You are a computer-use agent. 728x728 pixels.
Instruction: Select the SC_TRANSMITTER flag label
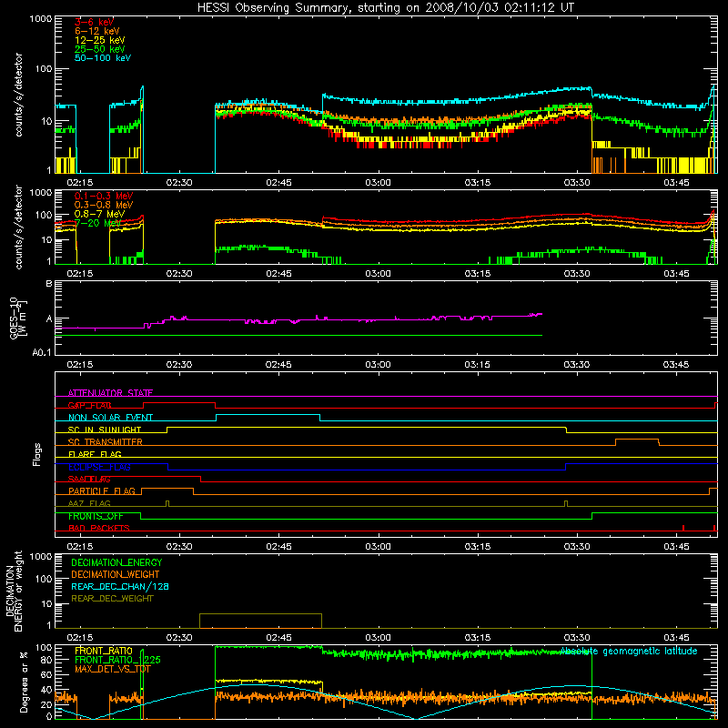[x=105, y=442]
